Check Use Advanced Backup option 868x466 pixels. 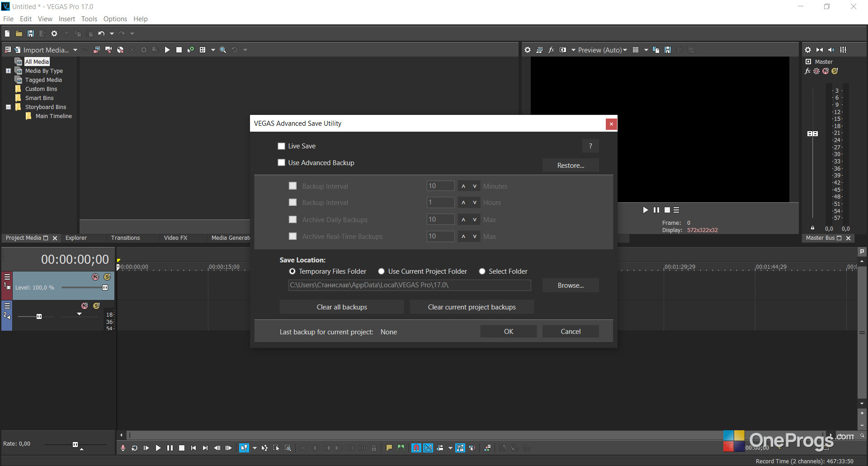pyautogui.click(x=281, y=163)
